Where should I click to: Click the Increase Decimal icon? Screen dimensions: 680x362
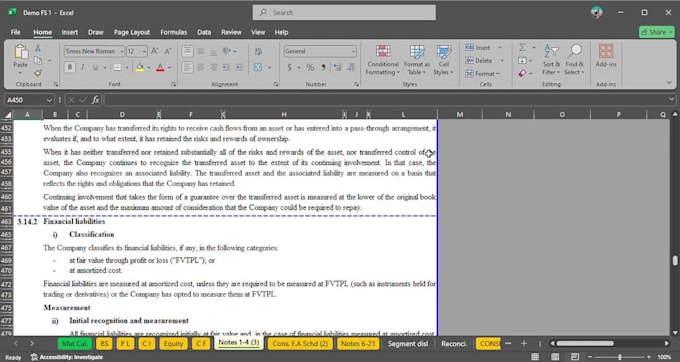tap(337, 67)
